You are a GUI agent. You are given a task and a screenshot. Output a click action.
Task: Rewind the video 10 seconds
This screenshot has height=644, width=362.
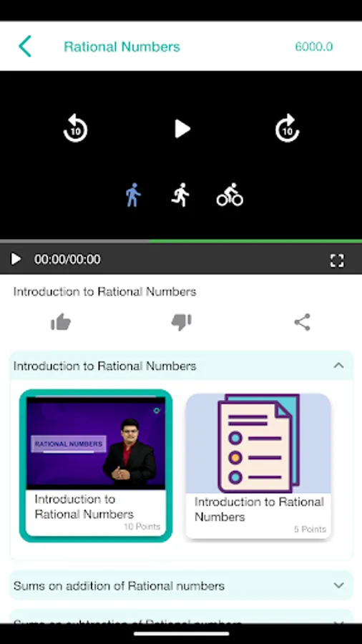pyautogui.click(x=75, y=128)
